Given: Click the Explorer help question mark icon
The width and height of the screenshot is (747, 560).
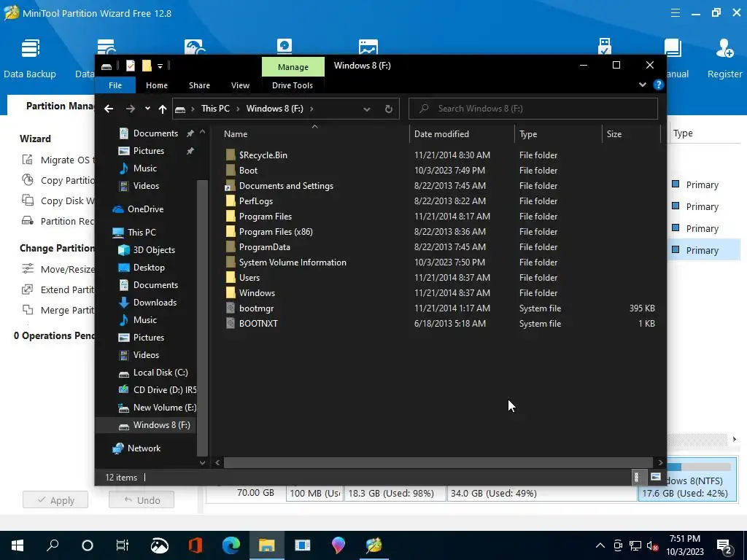Looking at the screenshot, I should tap(659, 85).
